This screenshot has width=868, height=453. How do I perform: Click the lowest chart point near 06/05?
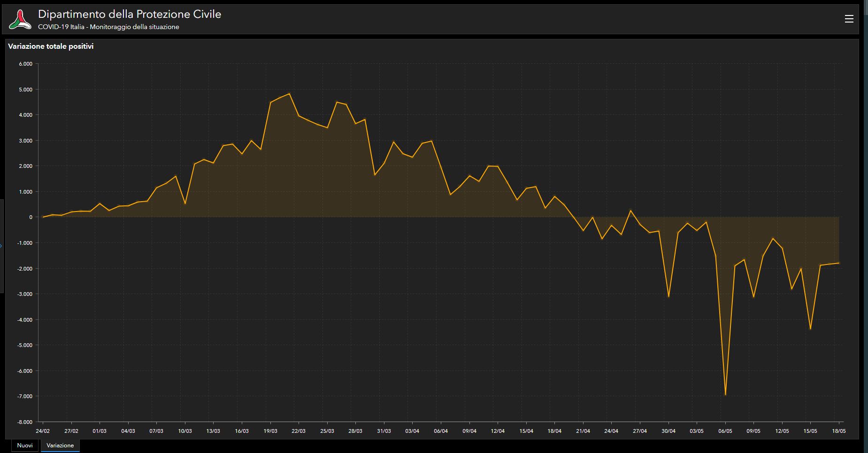click(x=725, y=395)
